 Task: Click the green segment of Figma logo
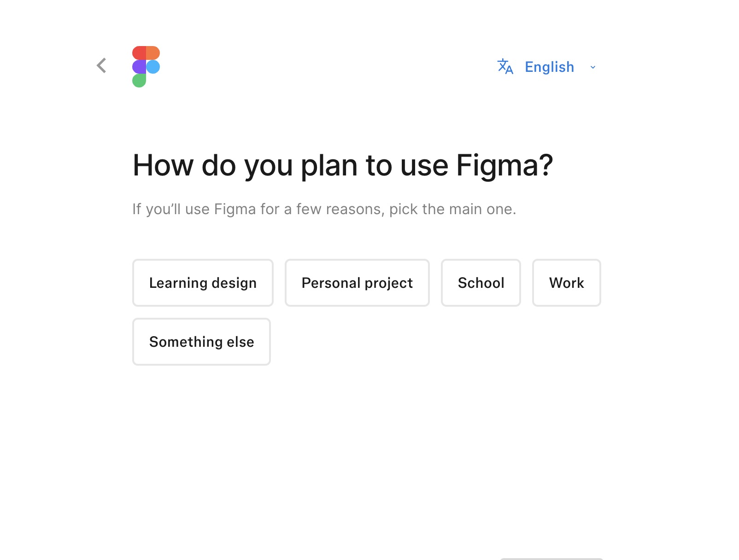coord(139,81)
